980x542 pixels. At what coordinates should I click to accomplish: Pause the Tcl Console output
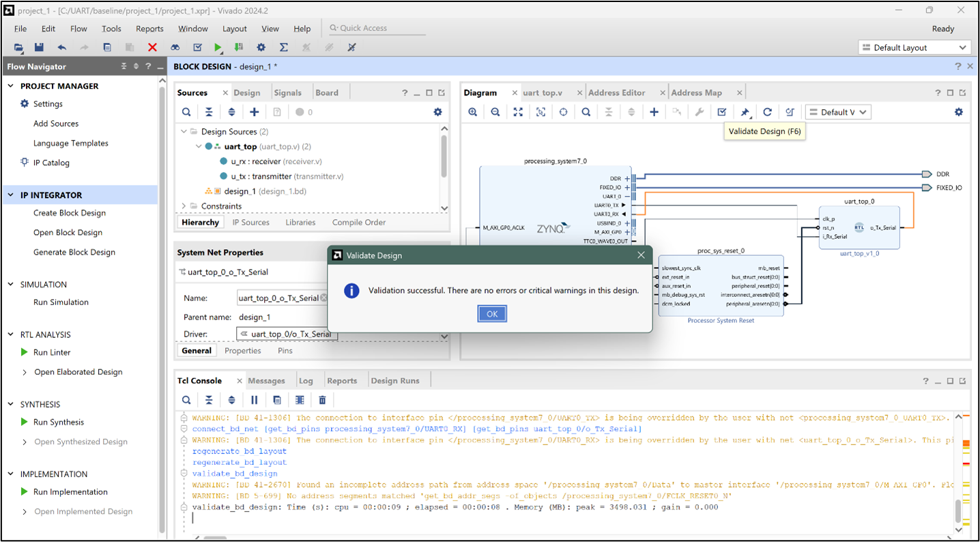(253, 399)
